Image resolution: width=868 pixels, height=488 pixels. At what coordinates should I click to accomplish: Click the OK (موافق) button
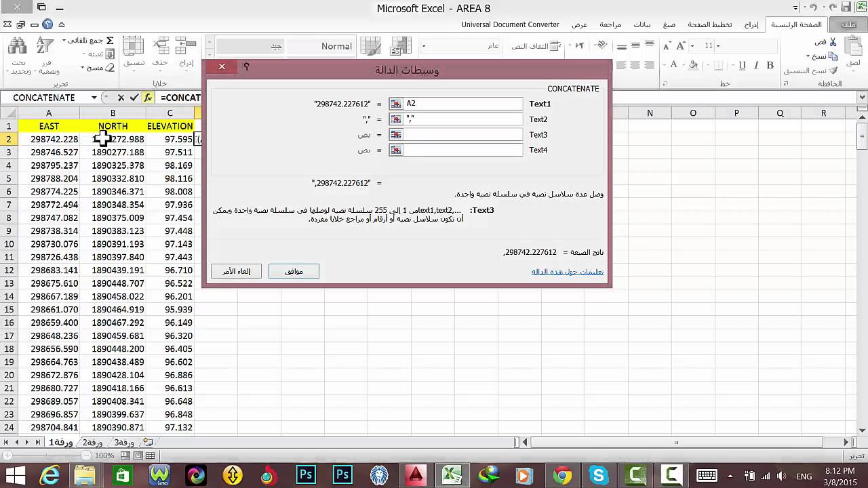coord(294,271)
